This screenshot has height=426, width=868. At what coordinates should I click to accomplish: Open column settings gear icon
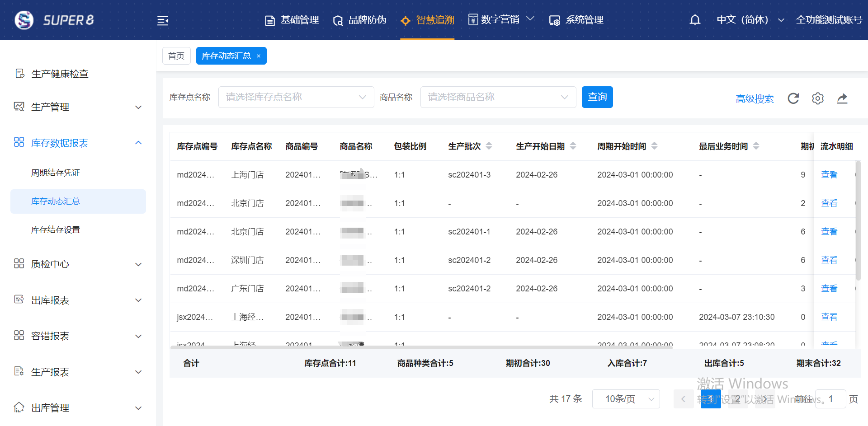818,98
